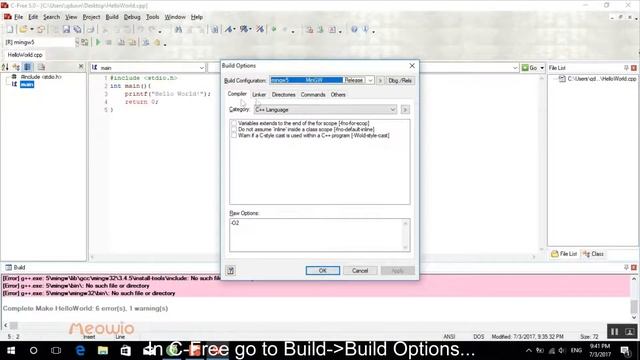The height and width of the screenshot is (360, 640).
Task: Open File Explorer from taskbar
Action: [x=103, y=350]
